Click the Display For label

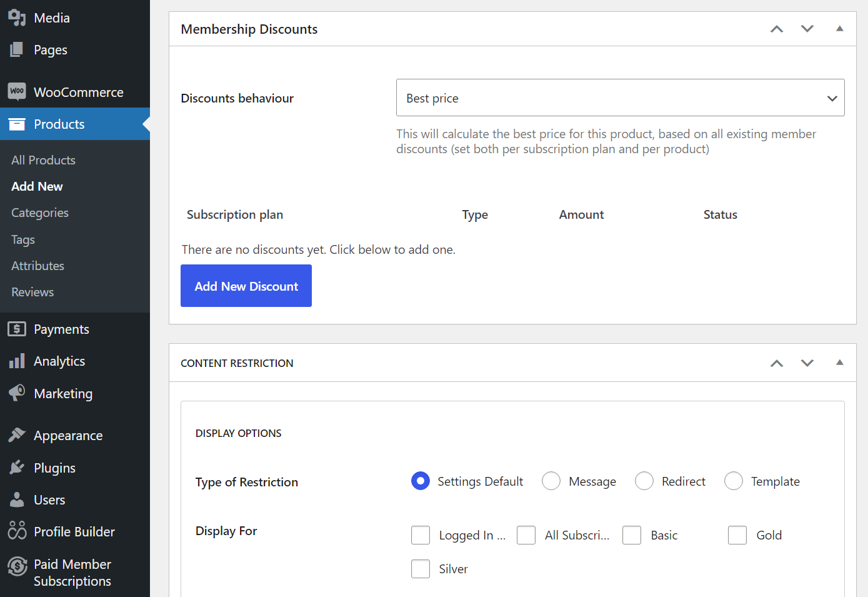(x=226, y=531)
